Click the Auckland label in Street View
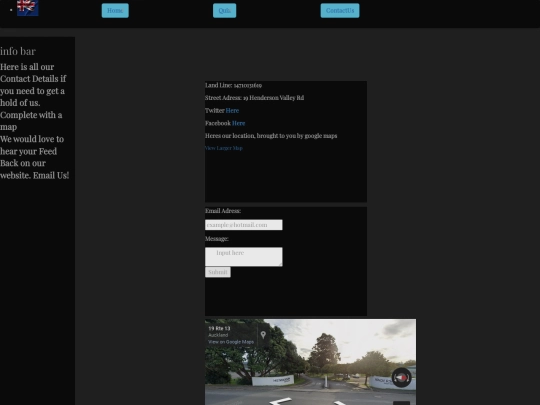The height and width of the screenshot is (405, 540). [218, 335]
